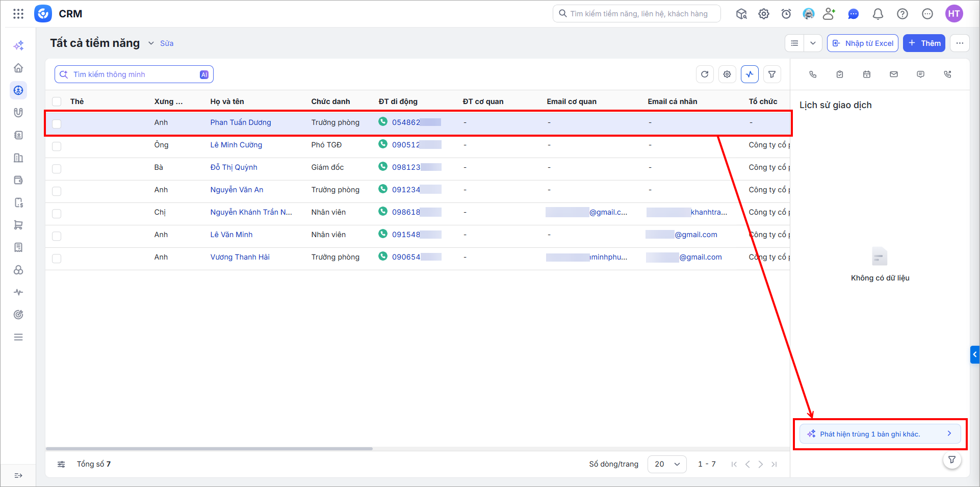
Task: Open the table settings gear
Action: 727,74
